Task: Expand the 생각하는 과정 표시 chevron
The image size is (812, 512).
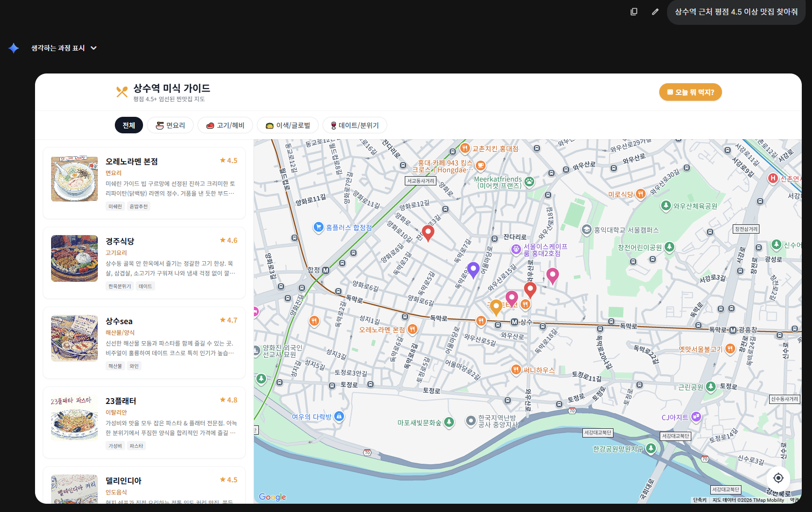Action: click(94, 48)
